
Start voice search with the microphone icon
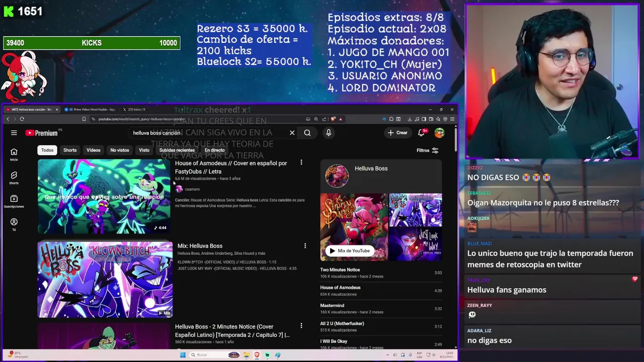329,133
